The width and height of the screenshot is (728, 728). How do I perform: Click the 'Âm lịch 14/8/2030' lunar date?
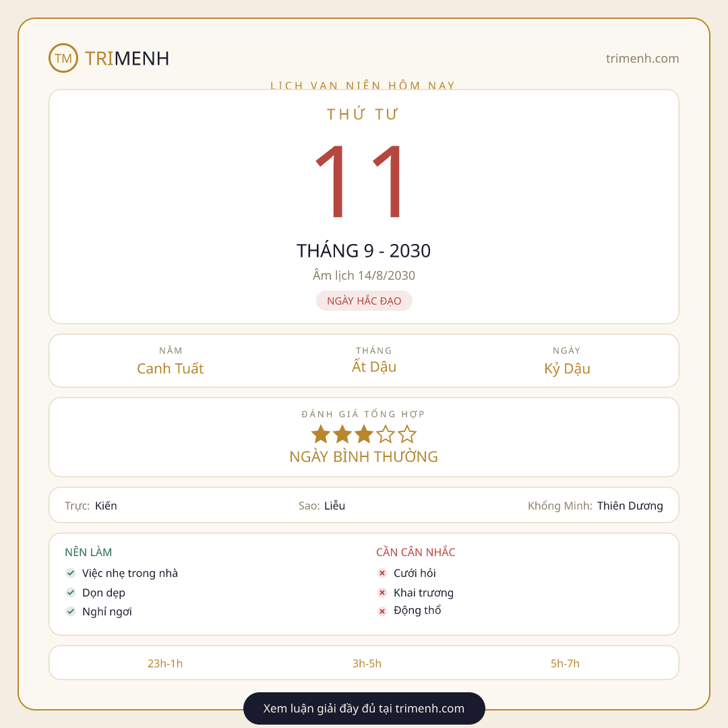pyautogui.click(x=363, y=275)
